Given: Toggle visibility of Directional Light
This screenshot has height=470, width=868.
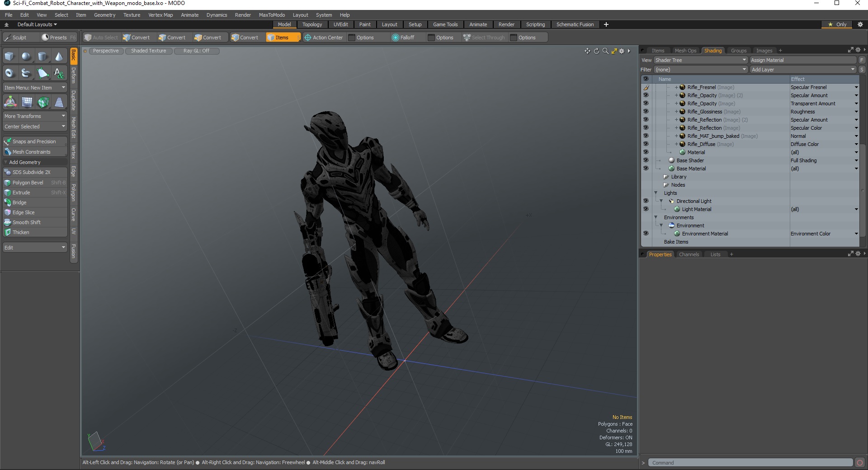Looking at the screenshot, I should [x=646, y=201].
